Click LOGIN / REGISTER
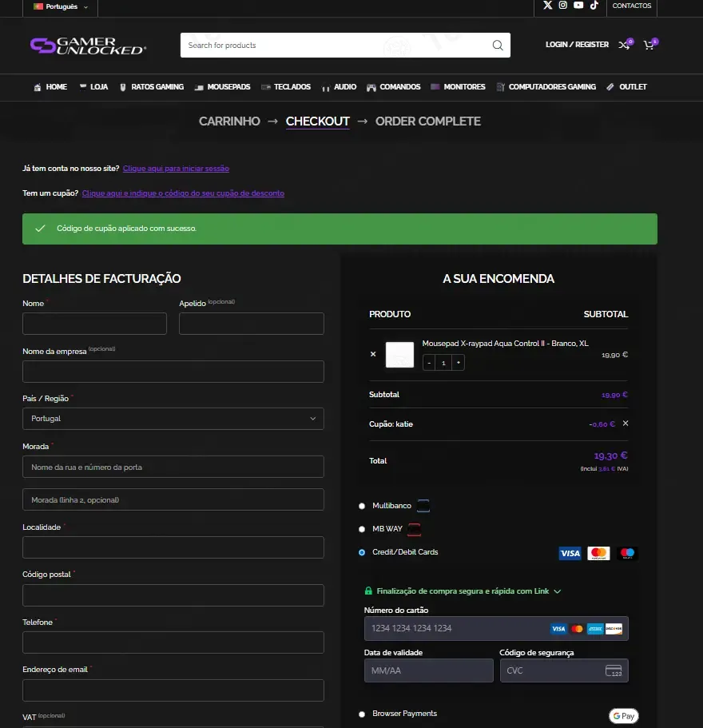This screenshot has height=728, width=703. click(577, 45)
